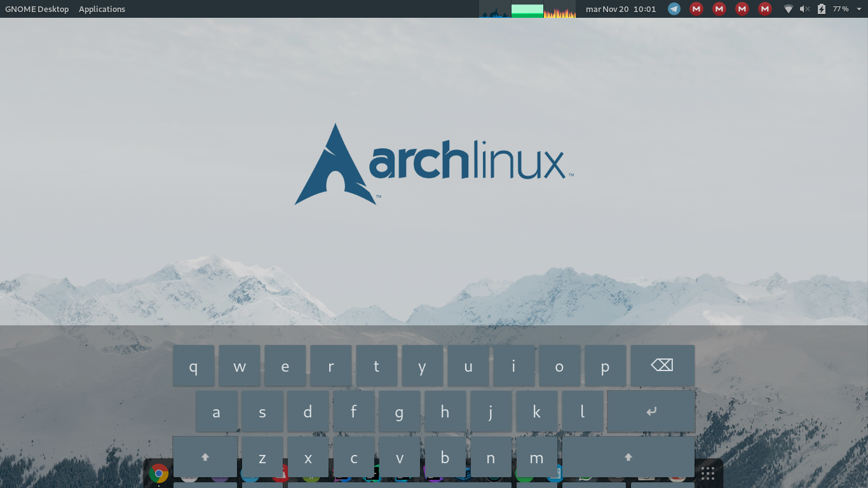Tap the e key

pyautogui.click(x=285, y=365)
